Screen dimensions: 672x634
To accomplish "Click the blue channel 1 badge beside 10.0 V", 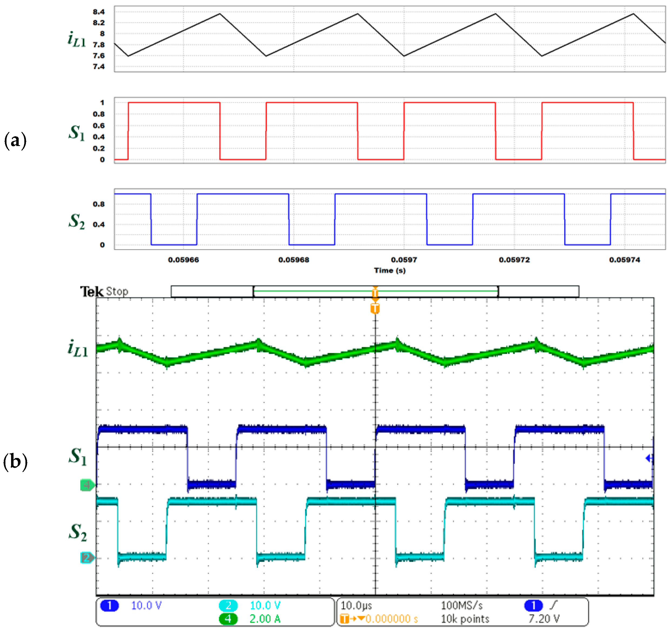I will click(x=109, y=605).
